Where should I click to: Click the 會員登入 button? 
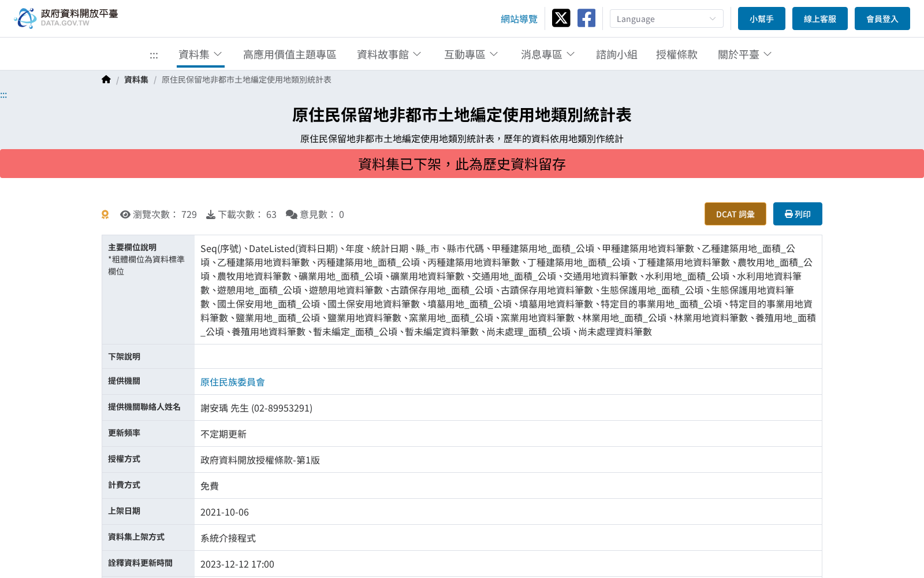[x=882, y=18]
